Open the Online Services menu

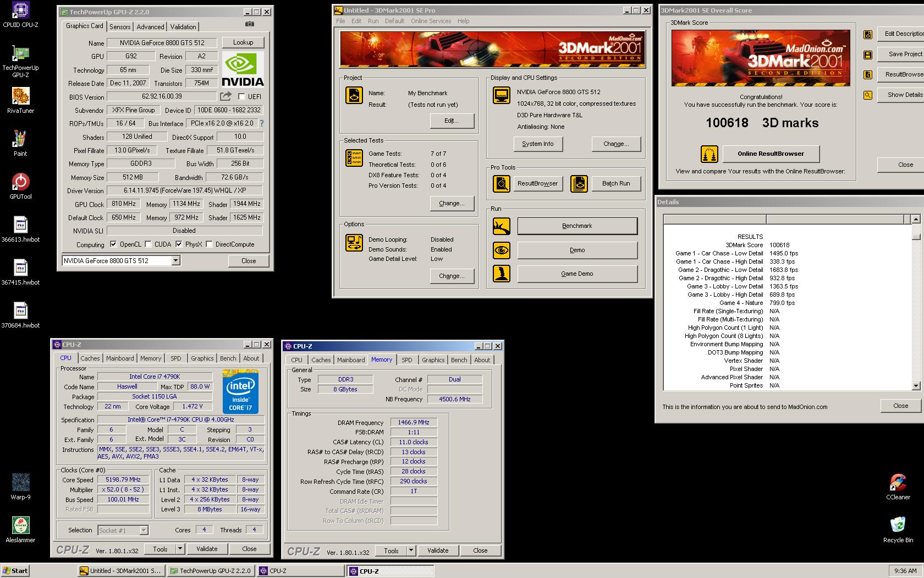[431, 21]
